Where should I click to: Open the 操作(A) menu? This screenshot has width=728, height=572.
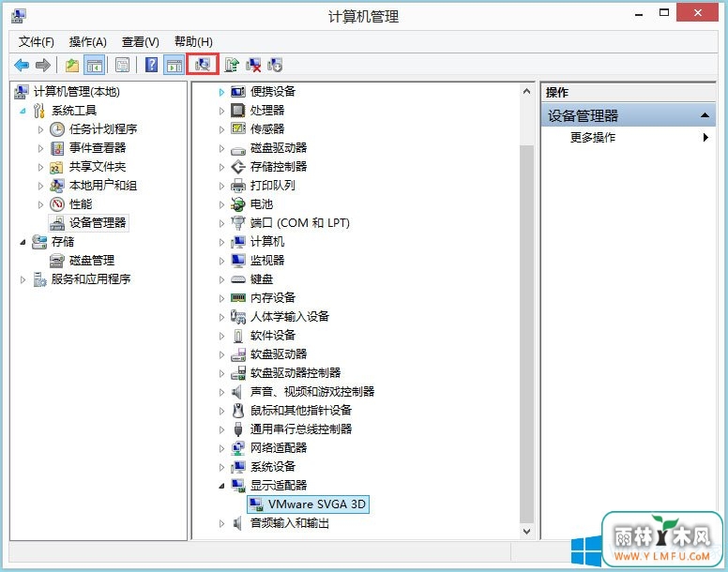[88, 42]
